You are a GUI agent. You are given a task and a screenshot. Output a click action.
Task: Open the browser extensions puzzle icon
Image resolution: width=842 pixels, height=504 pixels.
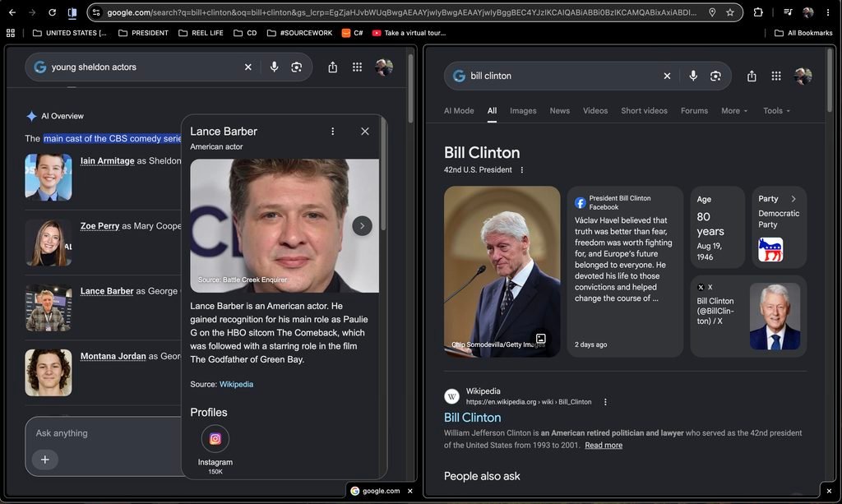[757, 12]
